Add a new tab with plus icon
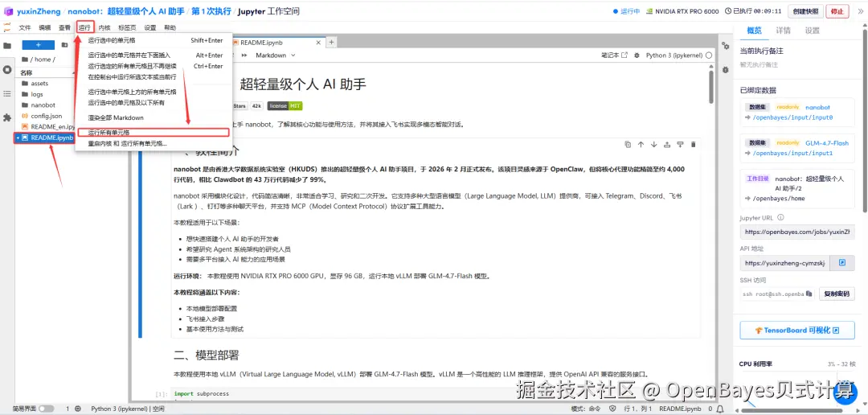This screenshot has height=415, width=868. tap(332, 42)
